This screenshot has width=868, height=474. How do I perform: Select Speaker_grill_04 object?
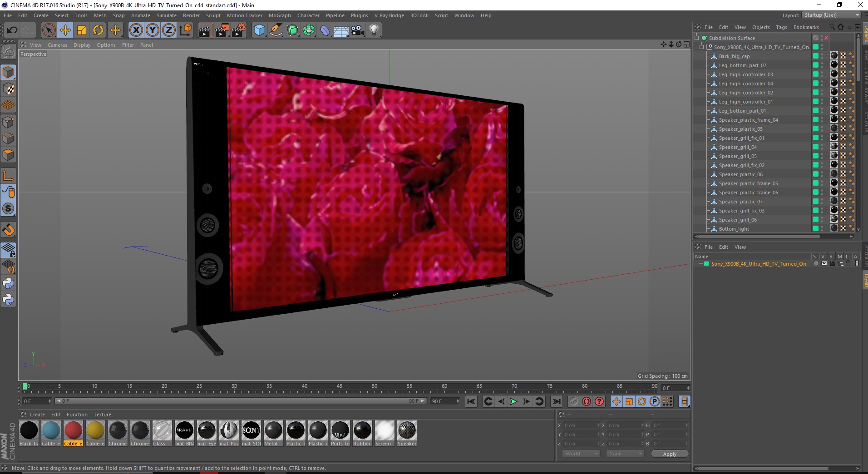point(738,147)
